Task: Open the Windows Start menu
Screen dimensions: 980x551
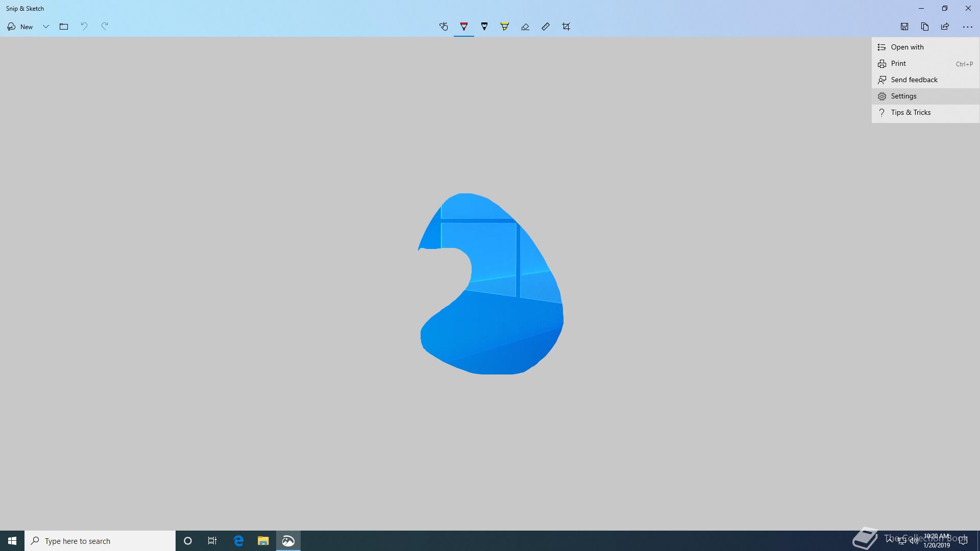Action: pyautogui.click(x=12, y=541)
